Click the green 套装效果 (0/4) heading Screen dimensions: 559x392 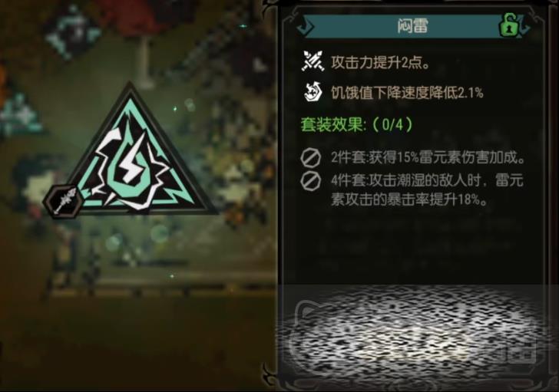tap(357, 124)
